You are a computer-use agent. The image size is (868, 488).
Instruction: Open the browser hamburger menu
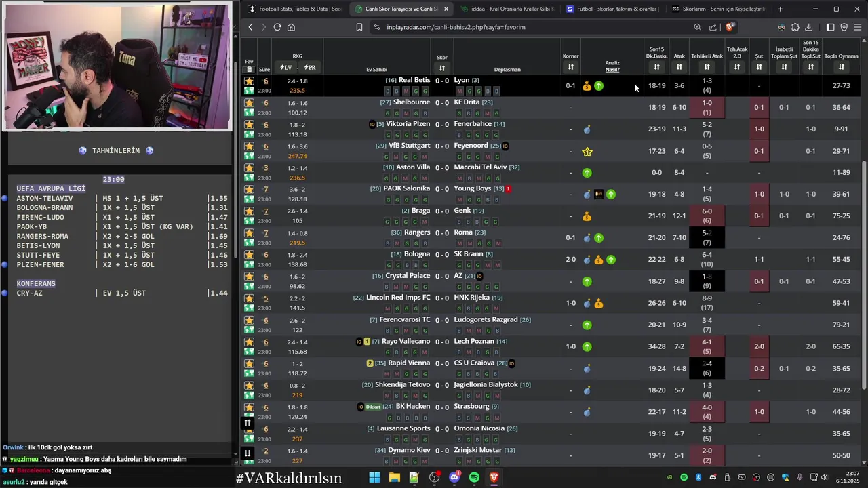[858, 27]
